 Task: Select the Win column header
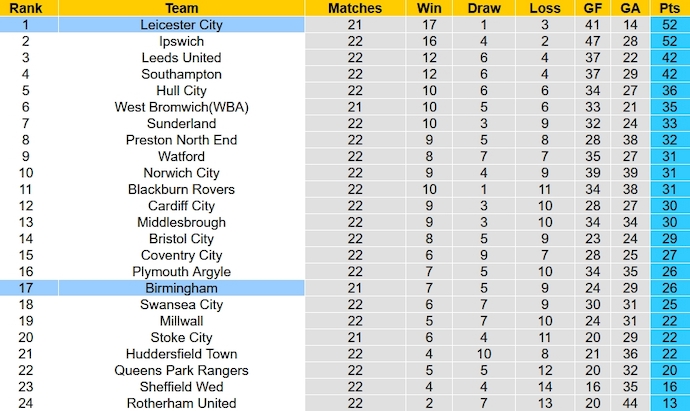(427, 8)
